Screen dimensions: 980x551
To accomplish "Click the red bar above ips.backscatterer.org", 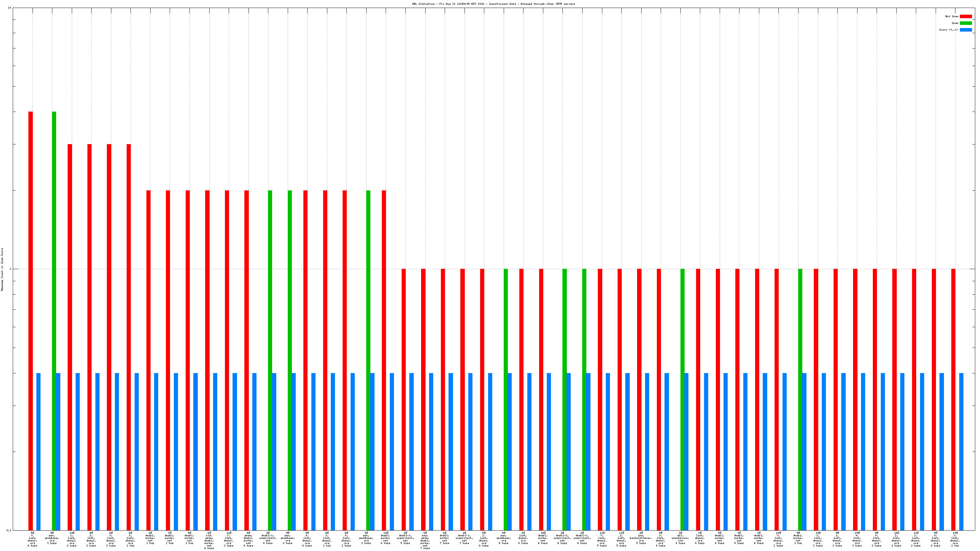I will (639, 399).
